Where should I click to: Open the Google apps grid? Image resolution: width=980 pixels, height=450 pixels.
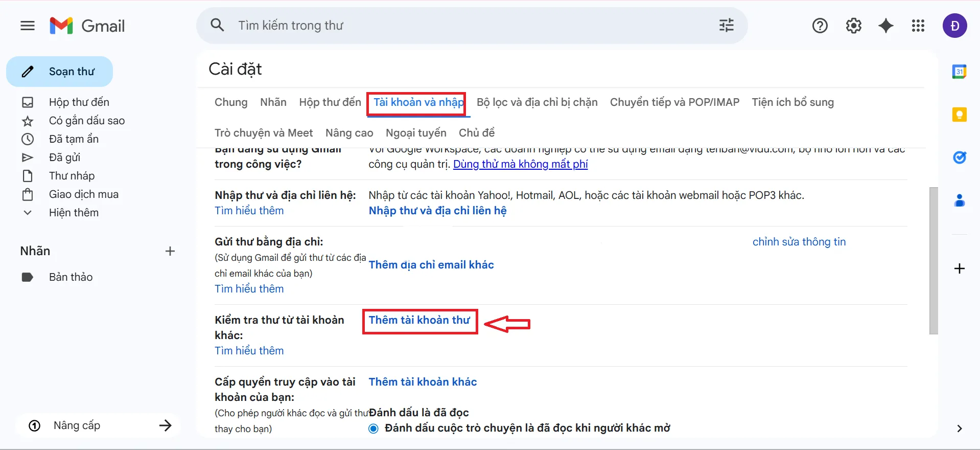(918, 26)
